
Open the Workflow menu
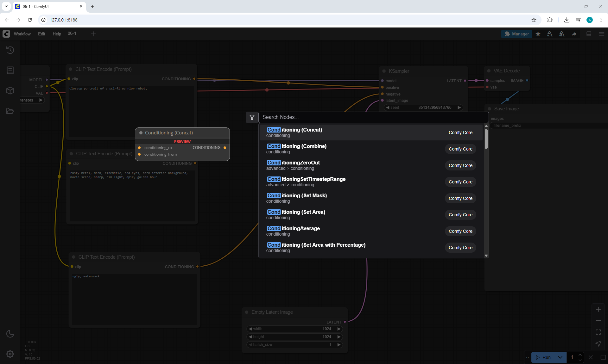(x=22, y=34)
